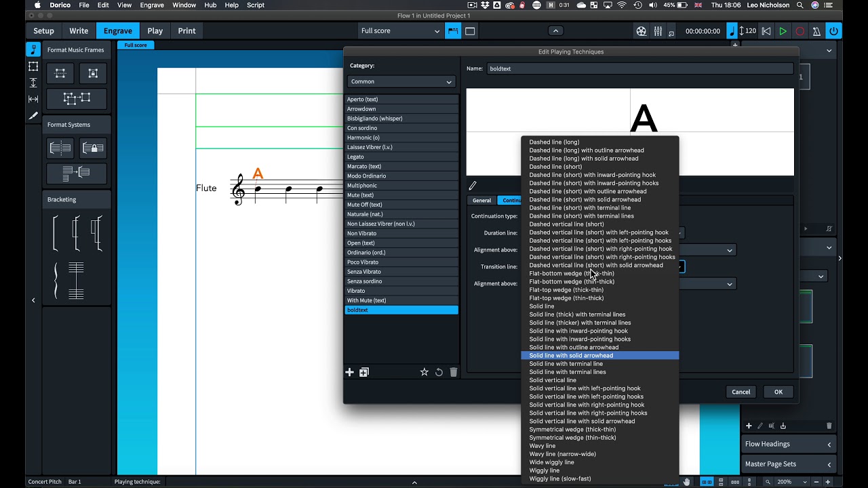
Task: Click the tempo value 120
Action: [x=751, y=31]
